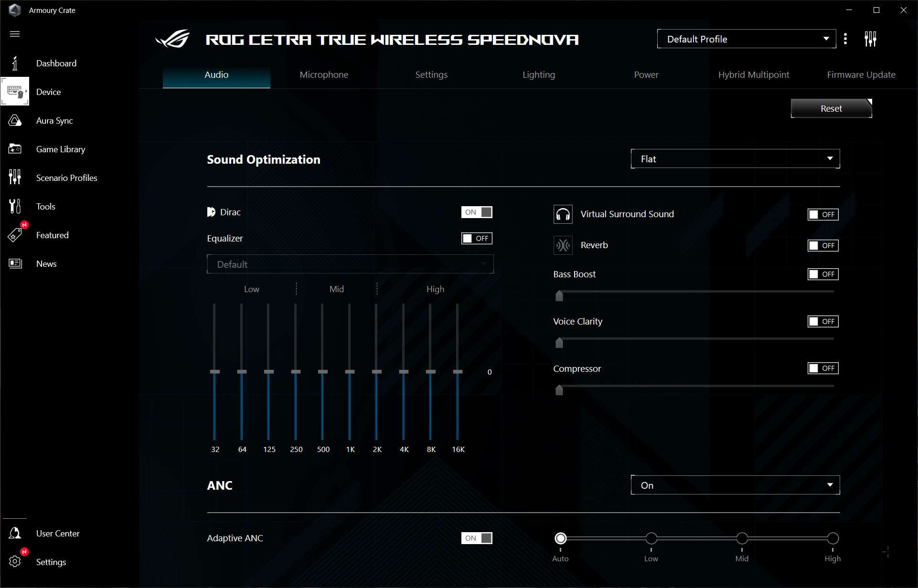The height and width of the screenshot is (588, 918).
Task: Open the Featured tag icon
Action: (15, 235)
